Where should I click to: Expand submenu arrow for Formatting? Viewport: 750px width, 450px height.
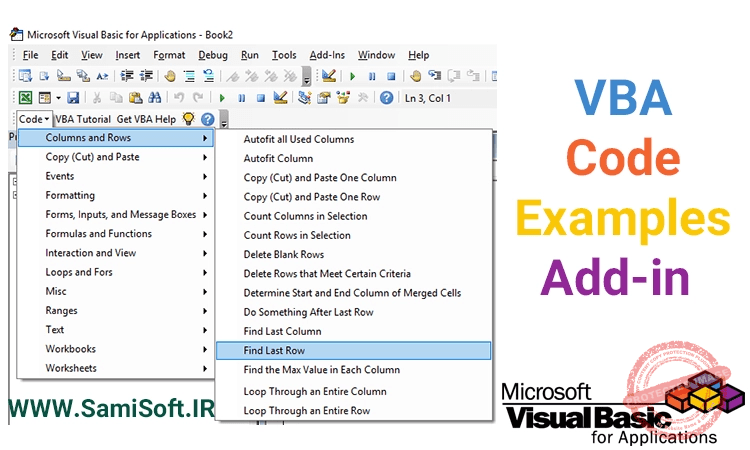tap(205, 195)
